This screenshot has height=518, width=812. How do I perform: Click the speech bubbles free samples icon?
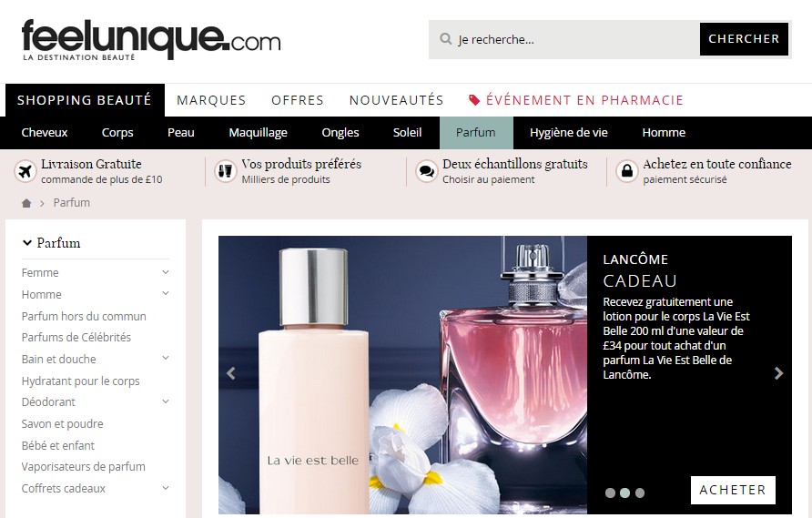click(x=426, y=171)
